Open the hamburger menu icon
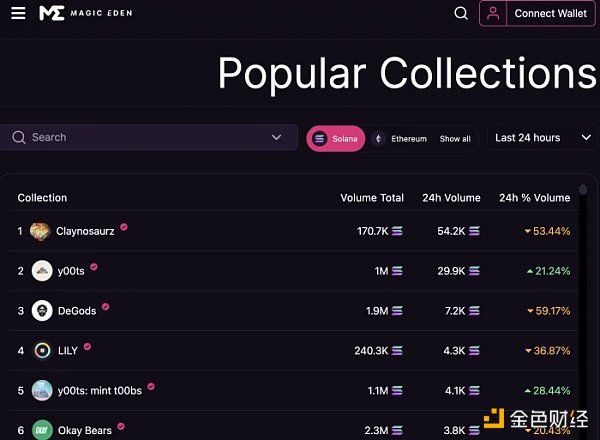Viewport: 600px width, 440px height. click(x=18, y=14)
